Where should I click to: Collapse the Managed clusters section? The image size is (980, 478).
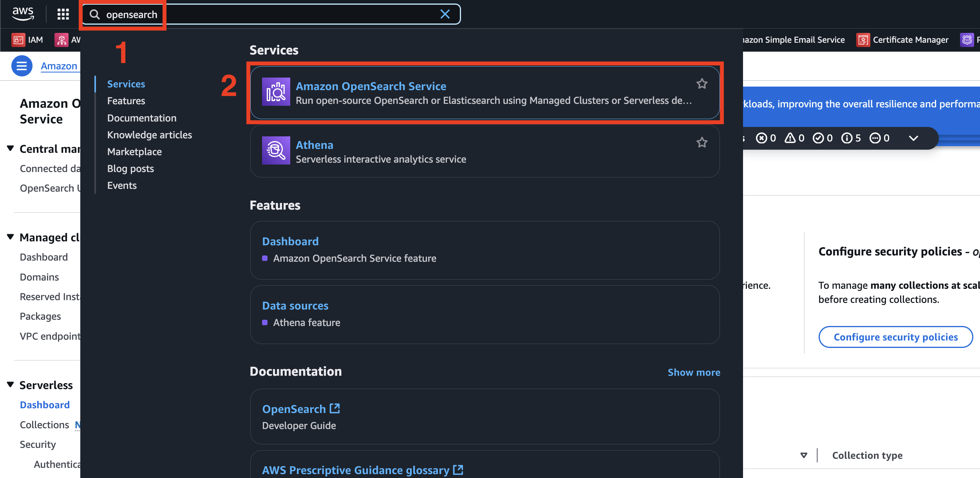11,237
